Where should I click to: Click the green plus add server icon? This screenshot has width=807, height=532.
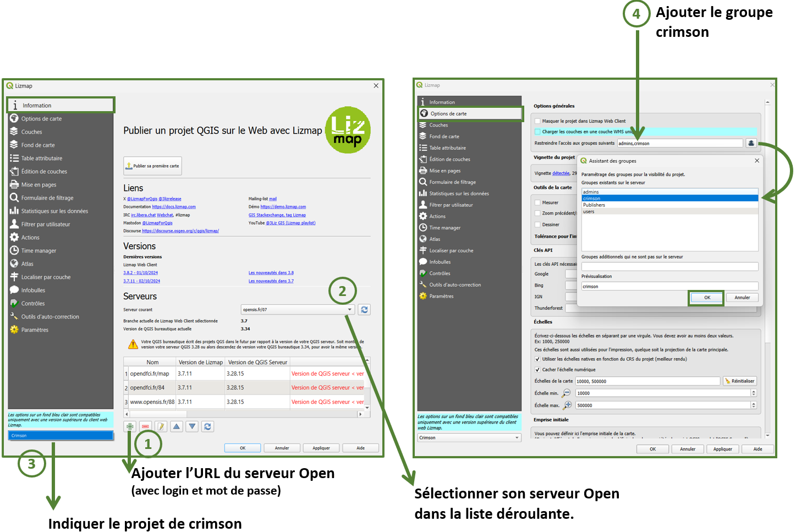pyautogui.click(x=130, y=426)
